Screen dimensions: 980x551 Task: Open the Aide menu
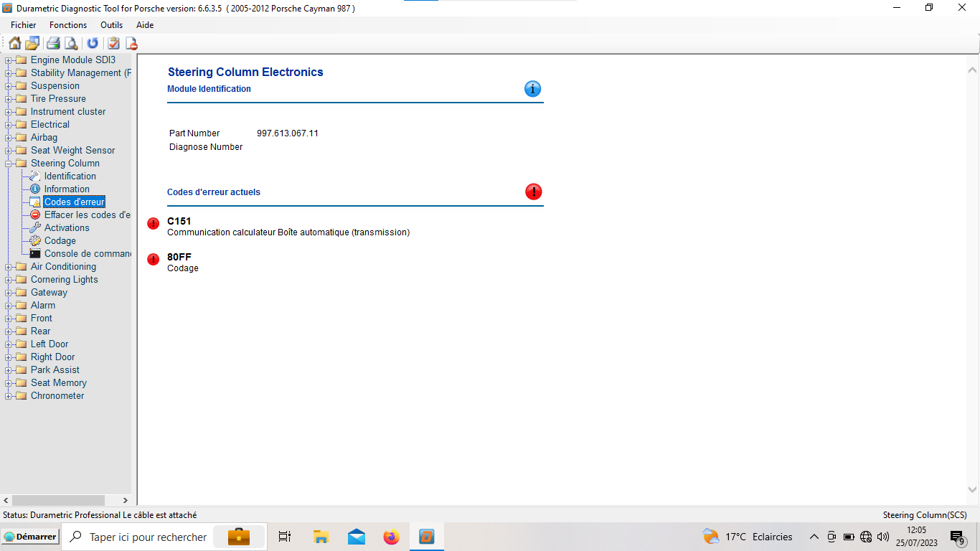pyautogui.click(x=145, y=25)
